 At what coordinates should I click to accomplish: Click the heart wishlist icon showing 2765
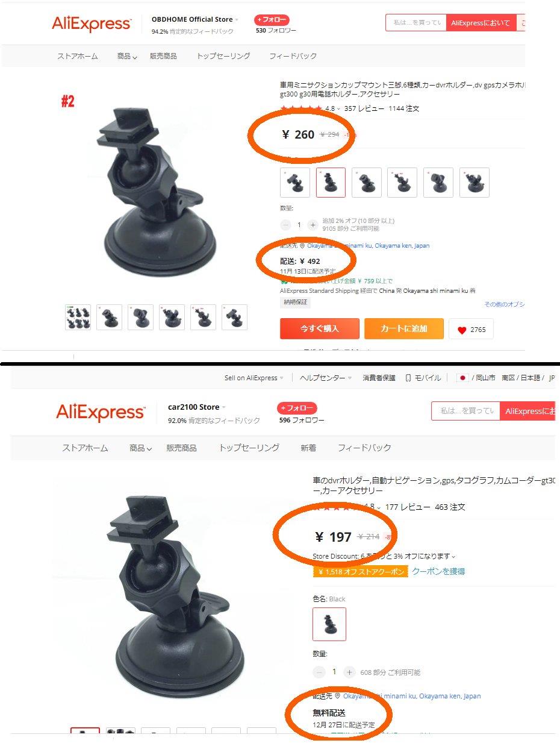[x=462, y=330]
